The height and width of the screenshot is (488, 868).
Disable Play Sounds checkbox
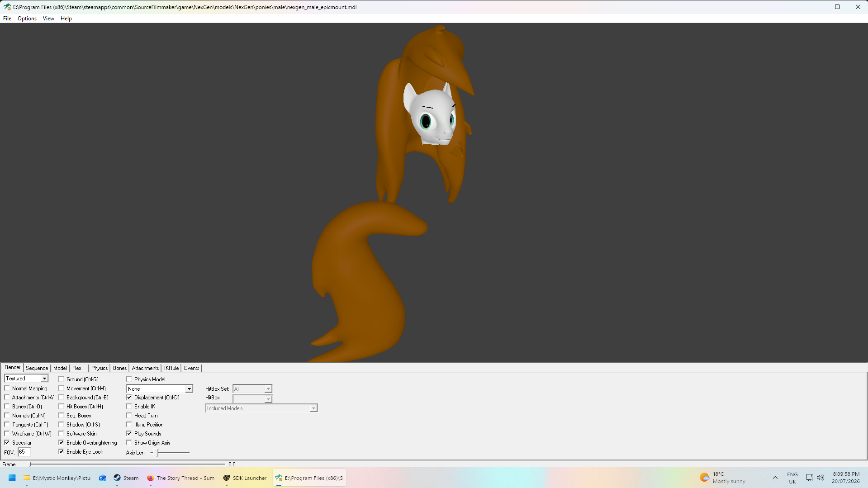point(129,434)
